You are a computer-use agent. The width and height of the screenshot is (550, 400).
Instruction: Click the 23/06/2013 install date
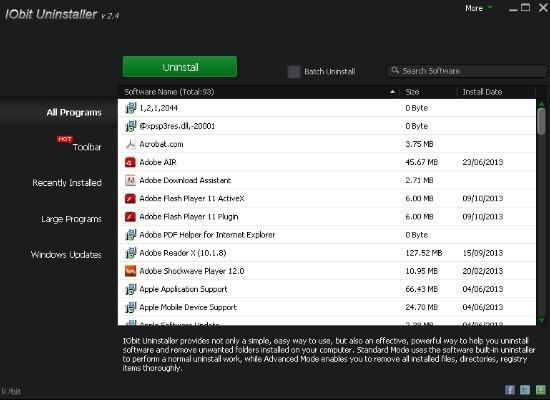[483, 162]
